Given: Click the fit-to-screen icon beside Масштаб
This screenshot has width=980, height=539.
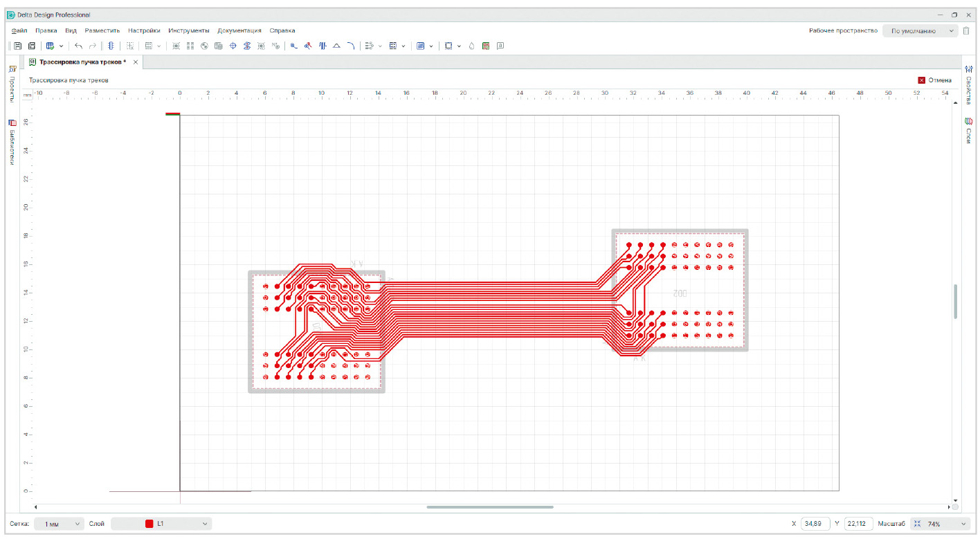Looking at the screenshot, I should point(917,524).
